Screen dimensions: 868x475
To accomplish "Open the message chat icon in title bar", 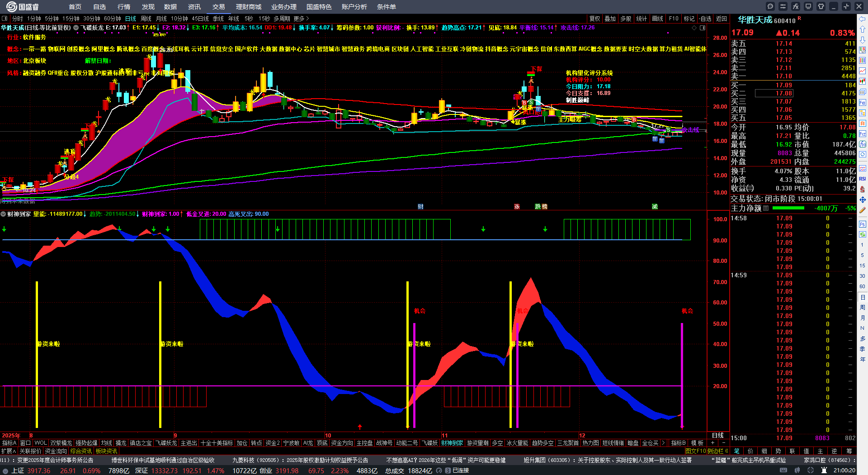I will point(770,6).
